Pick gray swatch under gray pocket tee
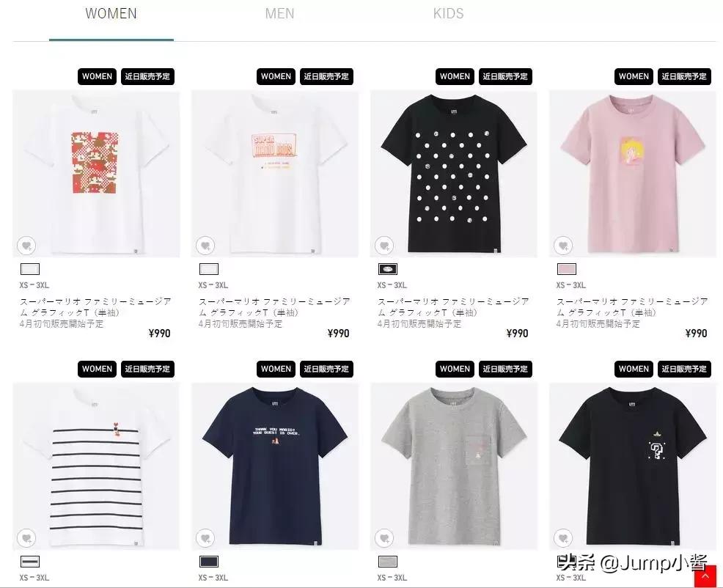This screenshot has width=723, height=588. [x=388, y=562]
